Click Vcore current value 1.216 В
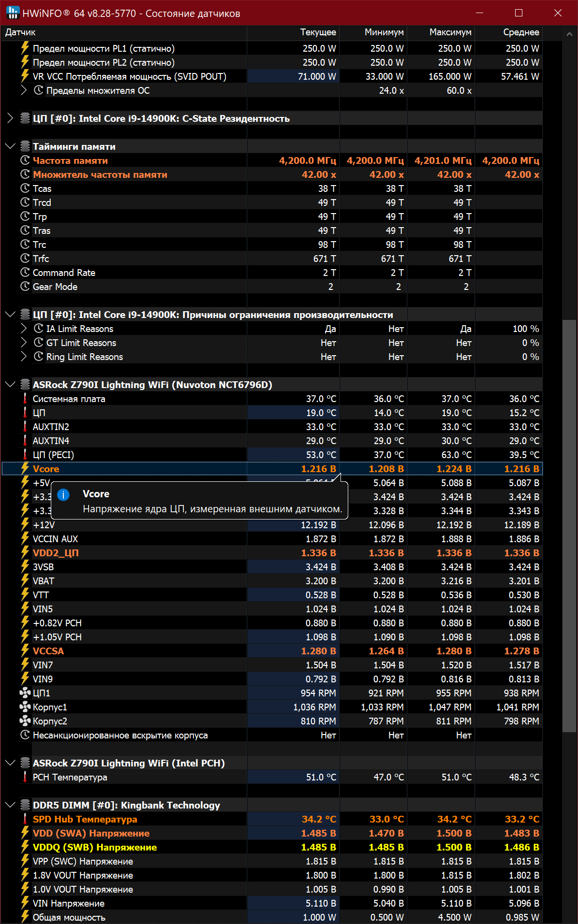The width and height of the screenshot is (578, 924). tap(318, 469)
